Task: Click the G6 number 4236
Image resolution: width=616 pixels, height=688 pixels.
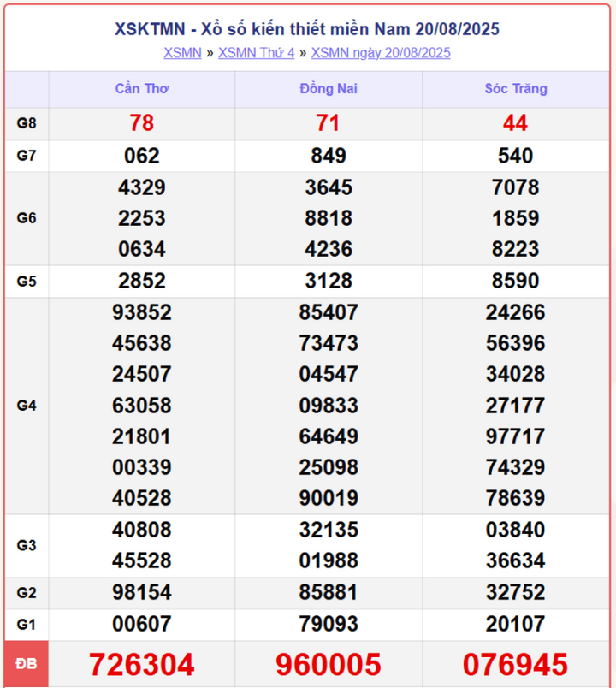Action: click(x=329, y=249)
